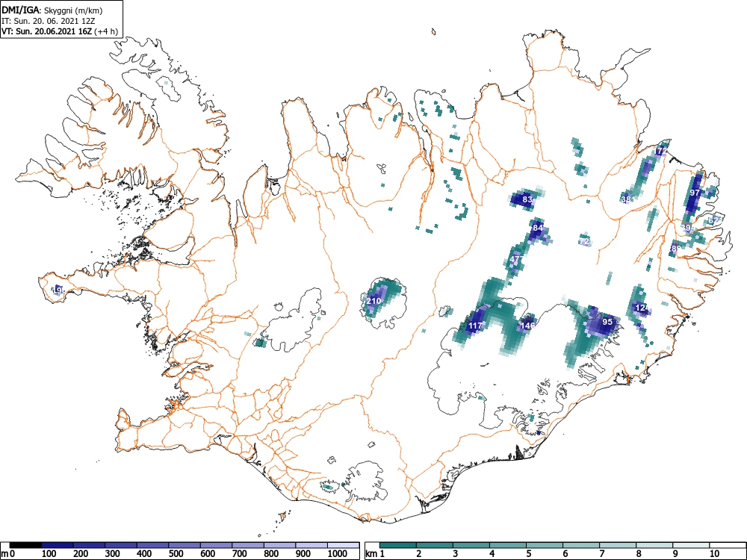Click the 117 visibility value on the map
Image resolution: width=747 pixels, height=560 pixels.
pyautogui.click(x=475, y=326)
